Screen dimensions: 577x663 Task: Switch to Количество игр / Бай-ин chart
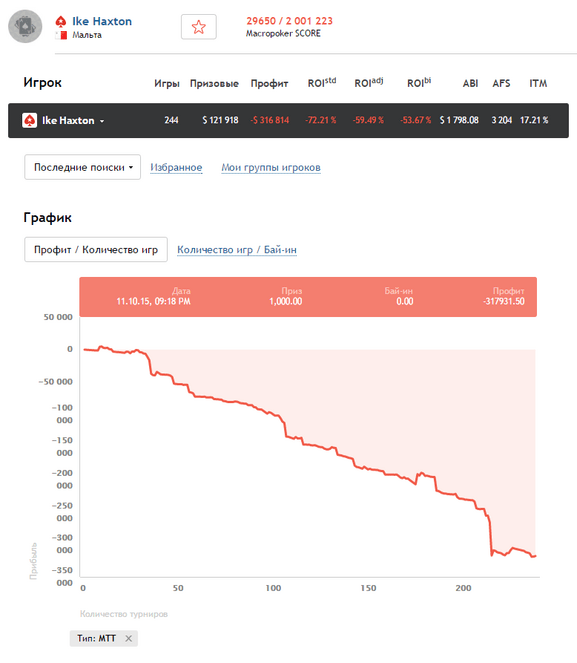(x=237, y=250)
